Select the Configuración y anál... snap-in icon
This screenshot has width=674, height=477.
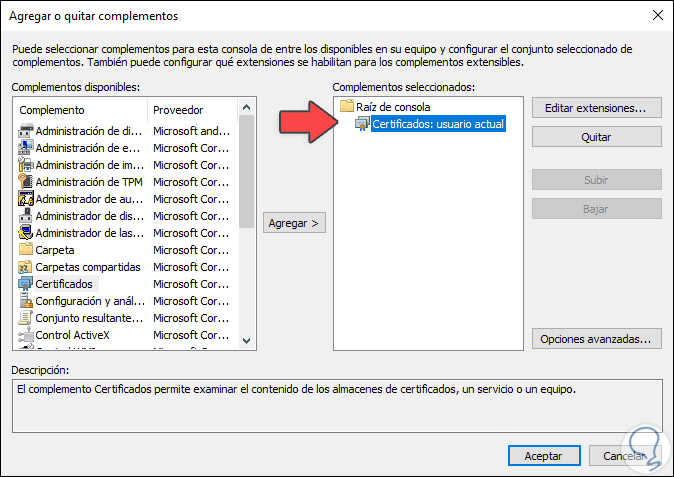coord(26,301)
